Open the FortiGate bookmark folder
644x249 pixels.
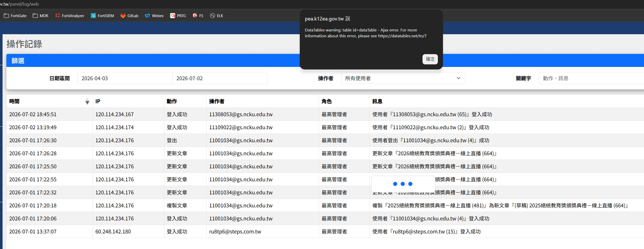pos(15,16)
